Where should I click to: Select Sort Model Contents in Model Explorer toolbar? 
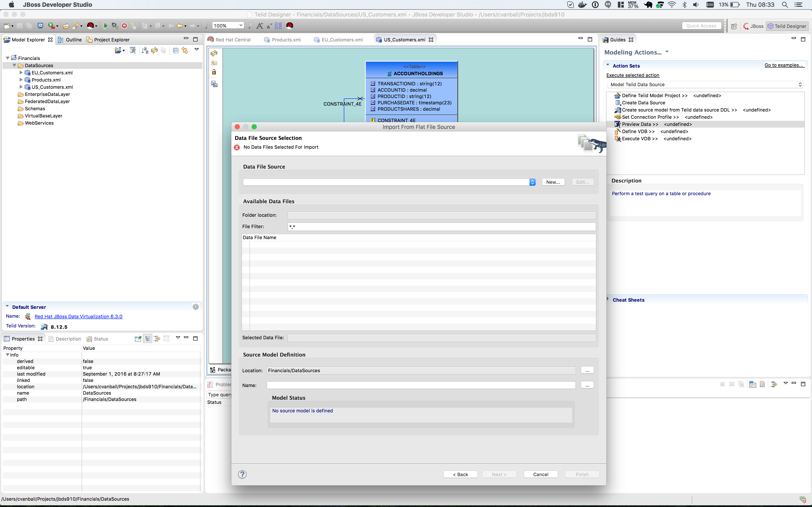tap(145, 50)
